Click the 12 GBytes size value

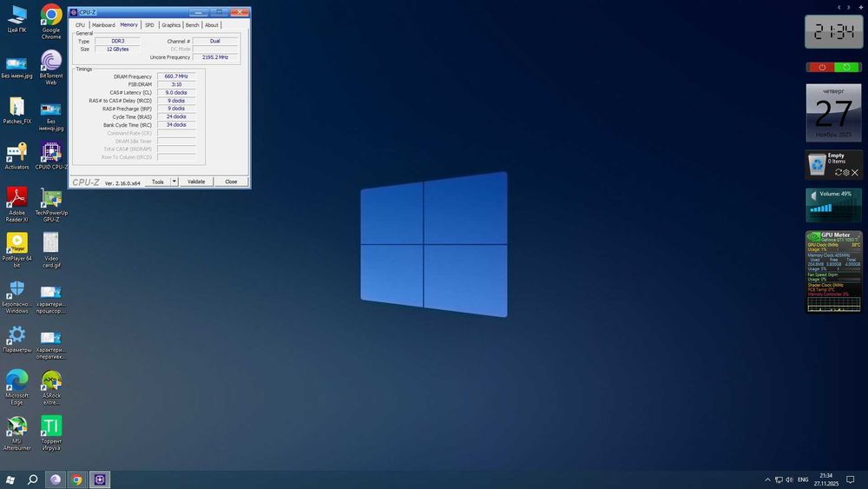click(x=117, y=50)
